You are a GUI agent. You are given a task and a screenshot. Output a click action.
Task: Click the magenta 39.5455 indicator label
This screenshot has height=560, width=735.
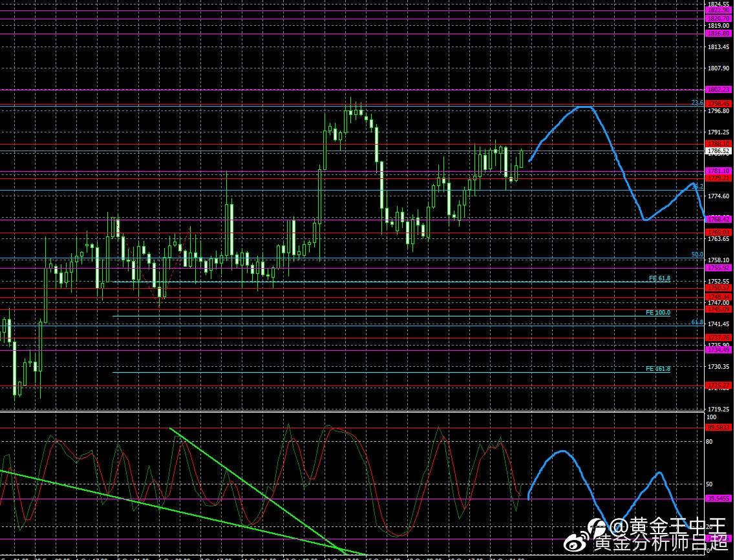coord(718,499)
